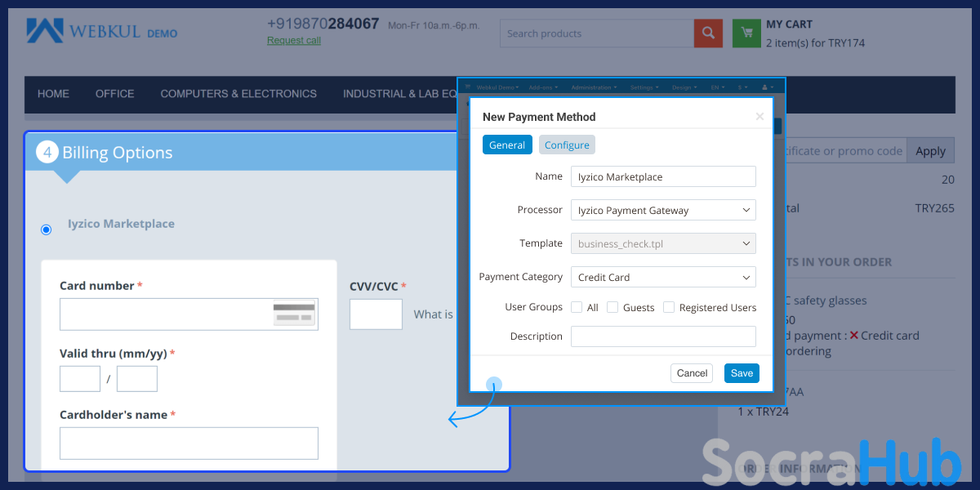980x490 pixels.
Task: Open the COMPUTERS & ELECTRONICS menu
Action: click(x=238, y=94)
